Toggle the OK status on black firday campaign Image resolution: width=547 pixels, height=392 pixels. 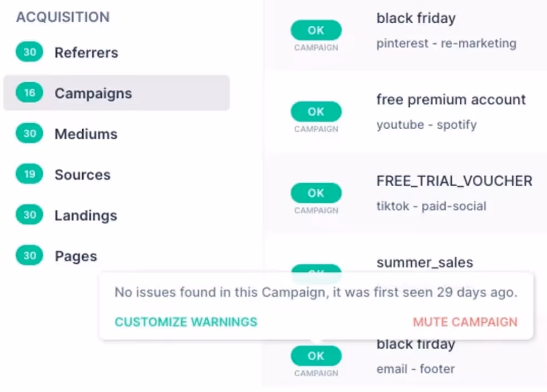point(316,356)
